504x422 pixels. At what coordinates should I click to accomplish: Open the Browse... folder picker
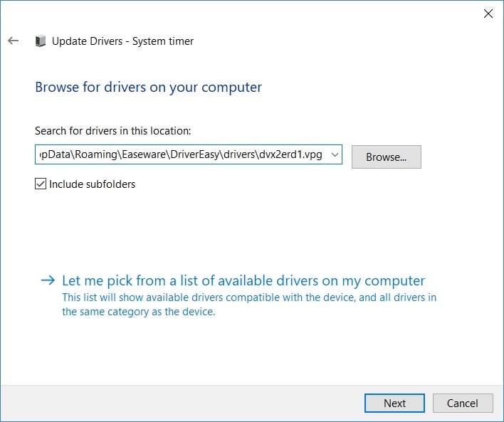pyautogui.click(x=386, y=157)
